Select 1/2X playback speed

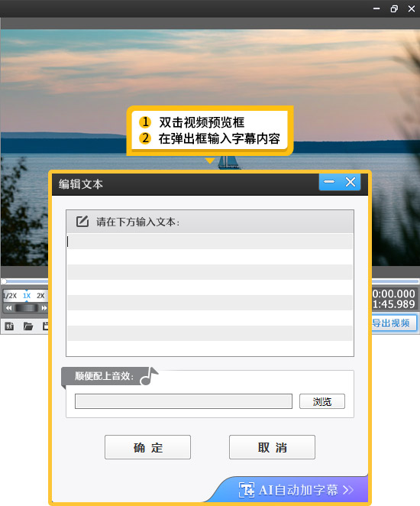click(x=10, y=296)
